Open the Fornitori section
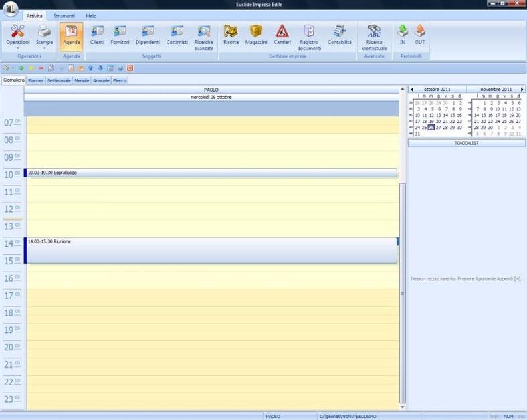 (x=120, y=35)
